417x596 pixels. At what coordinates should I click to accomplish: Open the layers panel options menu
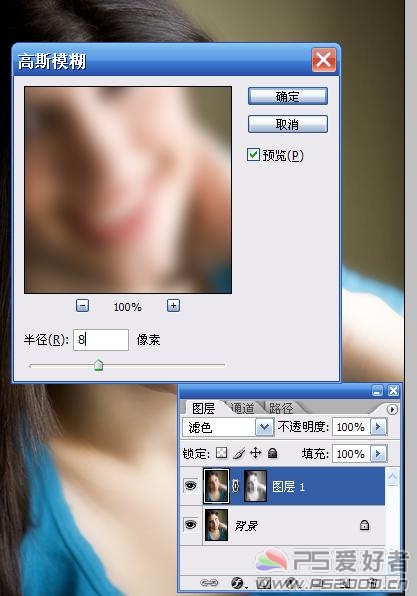(x=392, y=409)
